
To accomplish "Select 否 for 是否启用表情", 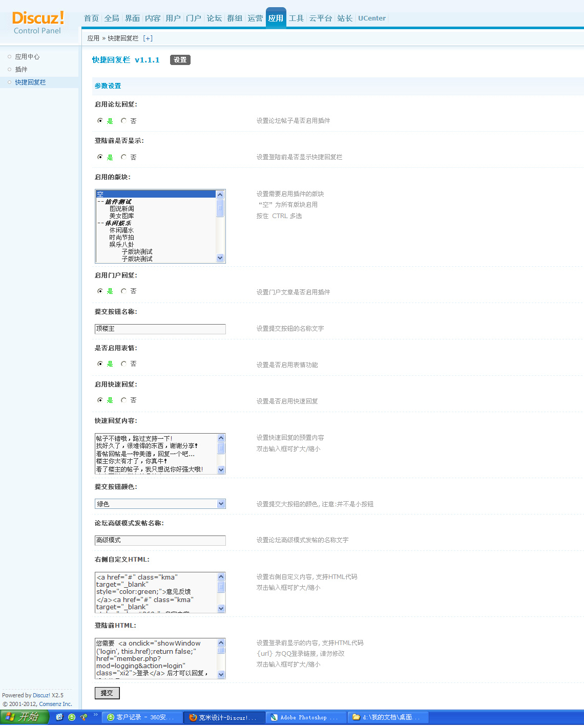I will coord(123,363).
